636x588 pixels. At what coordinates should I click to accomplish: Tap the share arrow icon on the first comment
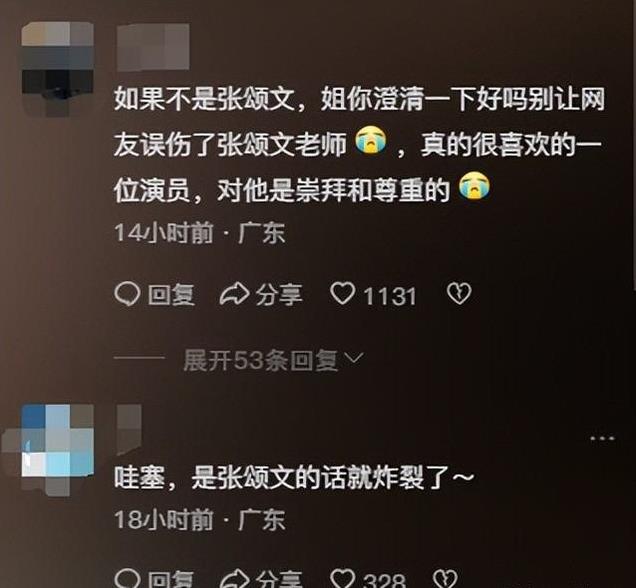[234, 294]
